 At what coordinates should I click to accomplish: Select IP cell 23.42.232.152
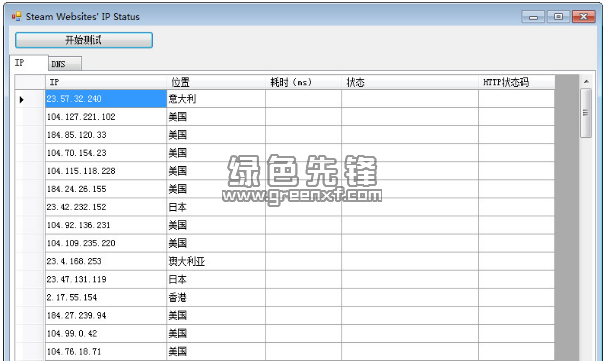pos(106,207)
